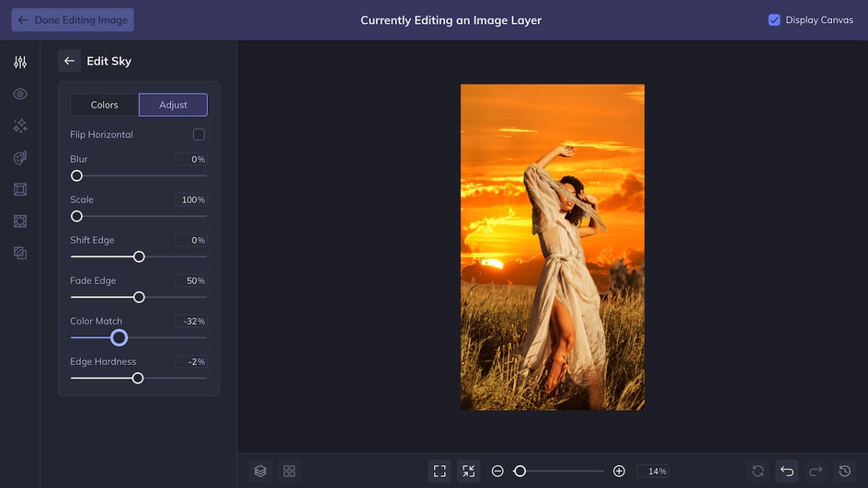The width and height of the screenshot is (868, 488).
Task: Click the Scale slider handle
Action: pyautogui.click(x=77, y=216)
